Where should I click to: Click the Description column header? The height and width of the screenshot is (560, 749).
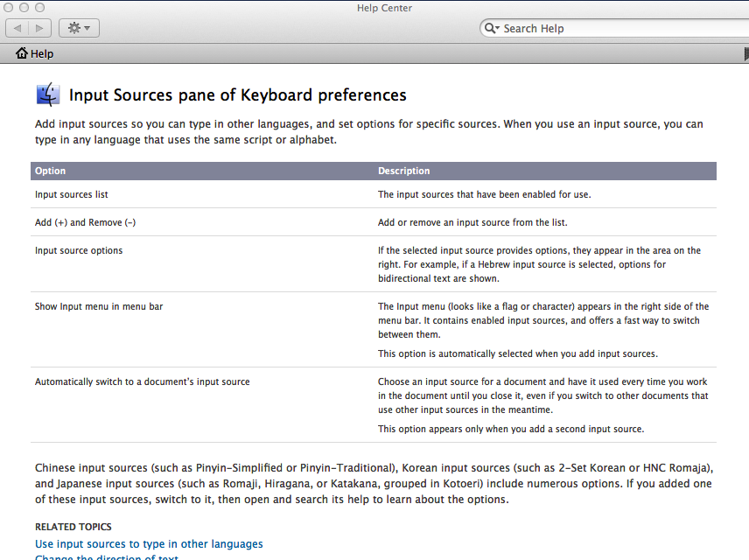click(x=404, y=171)
